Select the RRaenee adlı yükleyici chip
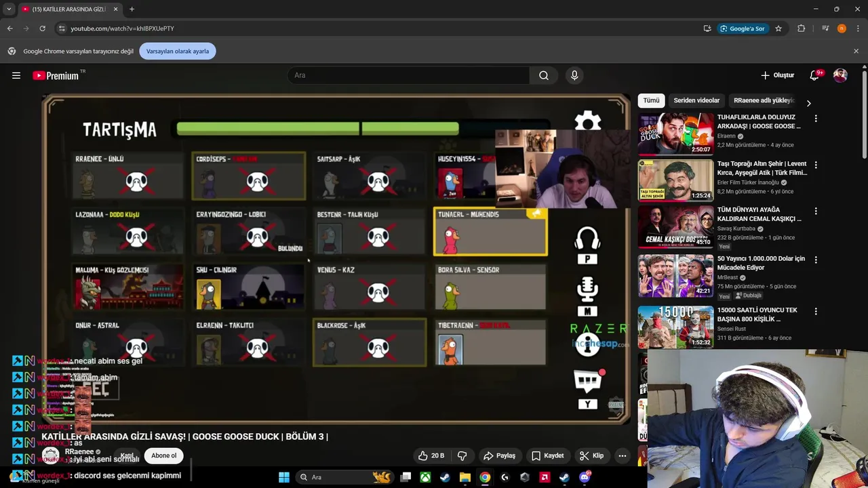 coord(764,100)
